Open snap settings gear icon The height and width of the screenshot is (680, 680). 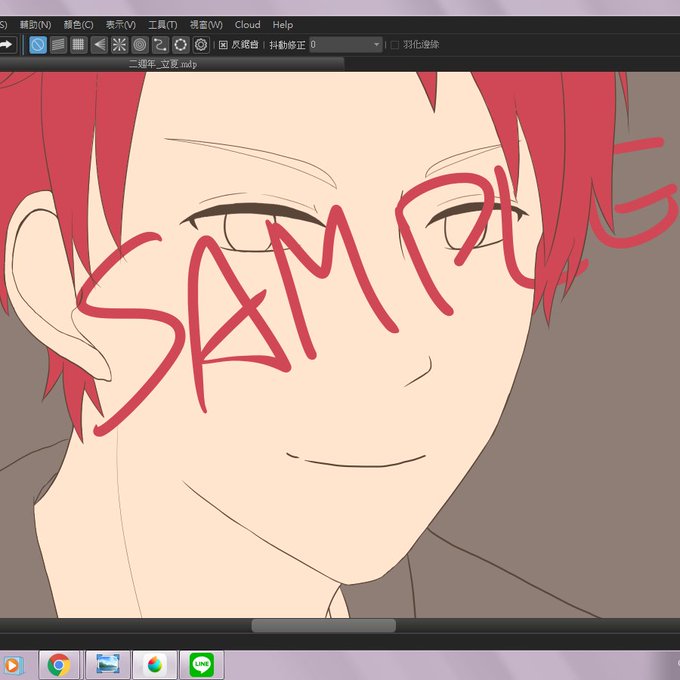tap(201, 45)
